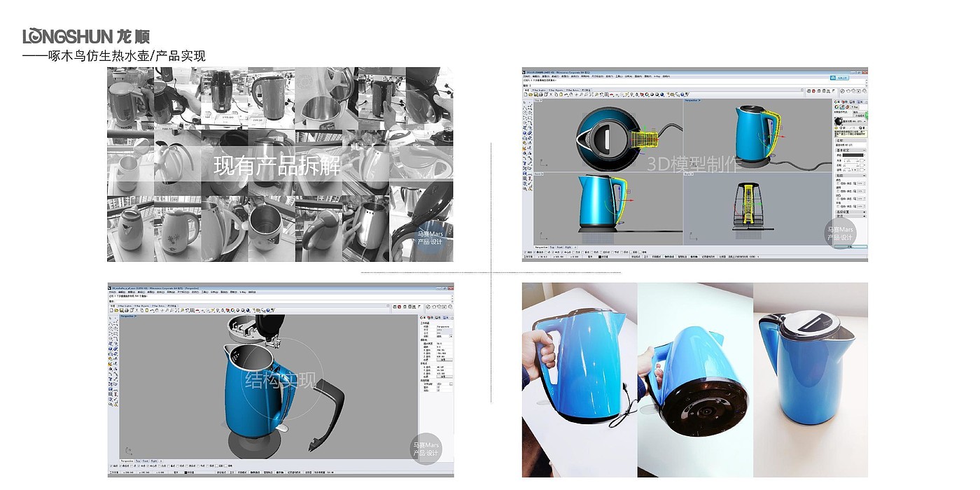The width and height of the screenshot is (980, 490).
Task: Click Pan hand icon in 3D模型制作 Rhino window
Action: [x=571, y=94]
